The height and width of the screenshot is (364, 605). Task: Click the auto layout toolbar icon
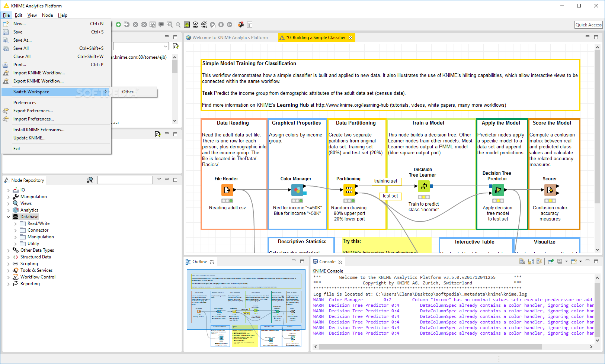250,25
